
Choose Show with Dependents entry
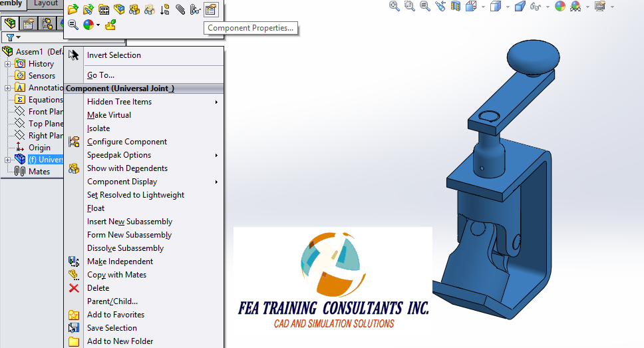pos(144,168)
